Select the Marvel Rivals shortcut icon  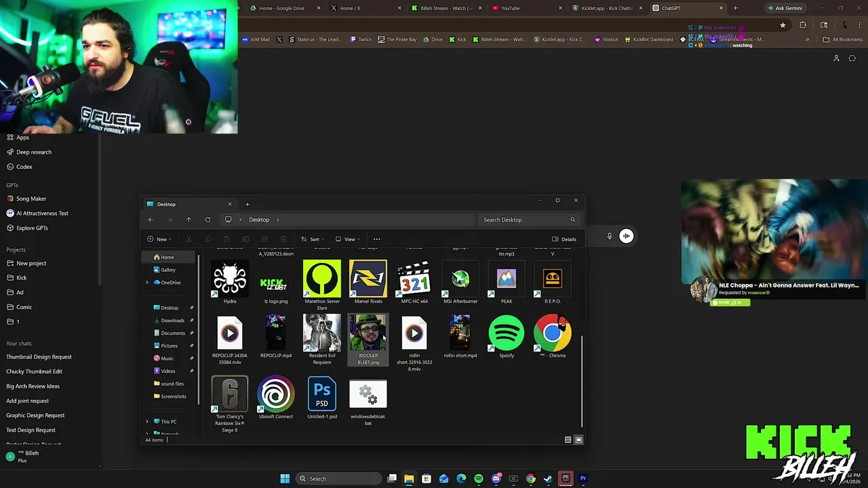(368, 283)
